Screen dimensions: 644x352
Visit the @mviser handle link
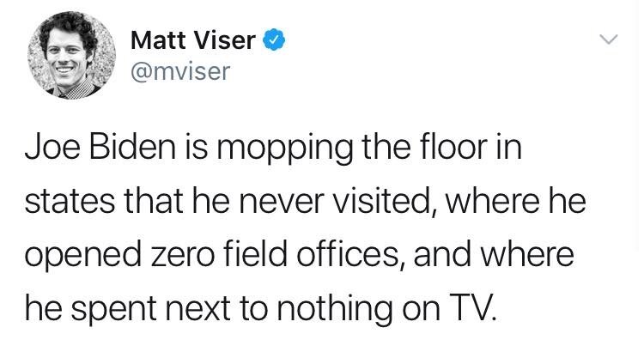click(180, 71)
